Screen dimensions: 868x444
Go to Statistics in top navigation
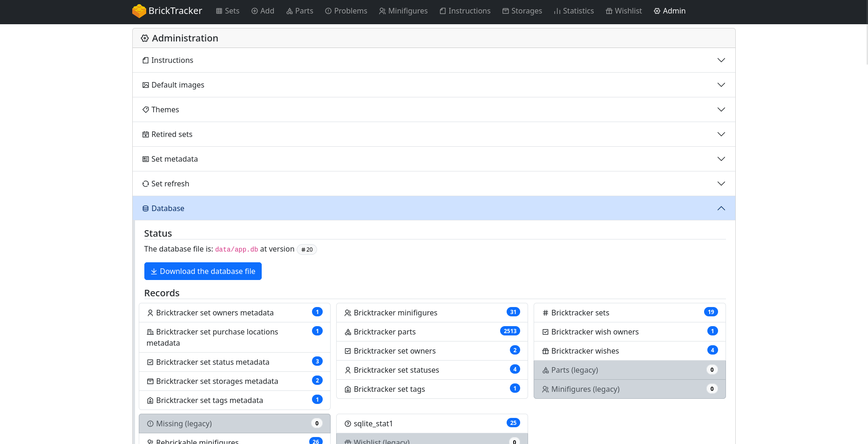[x=573, y=11]
